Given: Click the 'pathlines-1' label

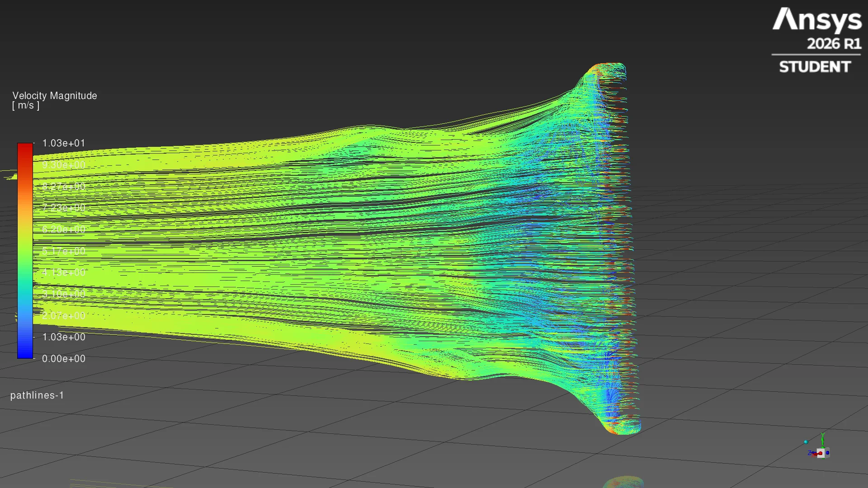Looking at the screenshot, I should click(37, 395).
